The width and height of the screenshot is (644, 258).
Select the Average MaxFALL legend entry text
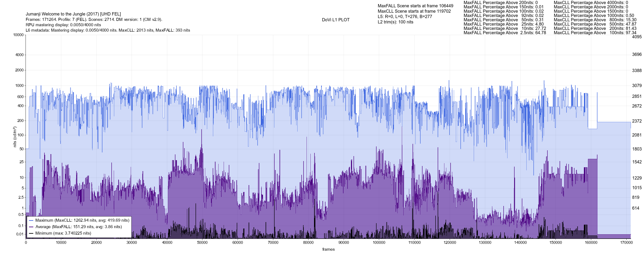(79, 227)
